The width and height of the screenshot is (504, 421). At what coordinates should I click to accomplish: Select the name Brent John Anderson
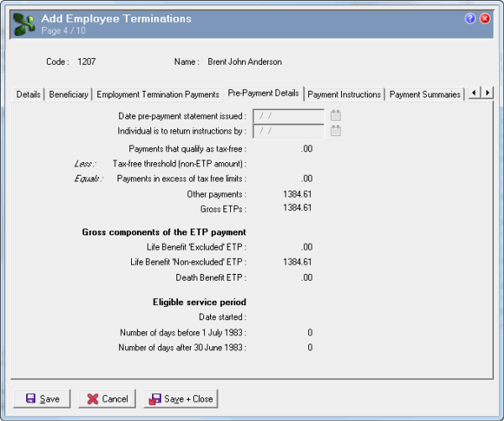(x=244, y=61)
